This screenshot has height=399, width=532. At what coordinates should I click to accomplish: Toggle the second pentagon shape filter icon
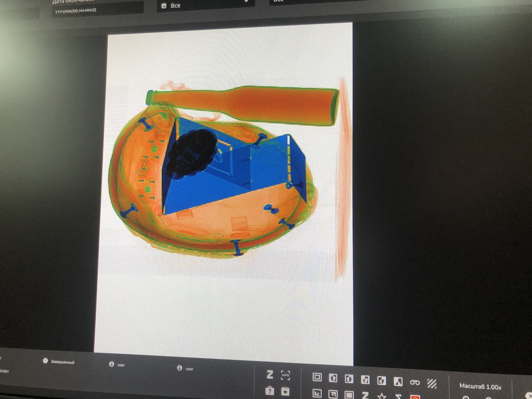tap(349, 379)
